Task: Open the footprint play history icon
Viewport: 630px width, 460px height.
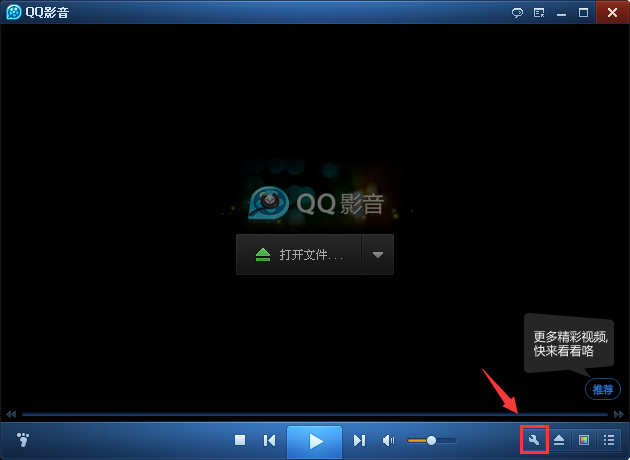Action: pyautogui.click(x=23, y=440)
